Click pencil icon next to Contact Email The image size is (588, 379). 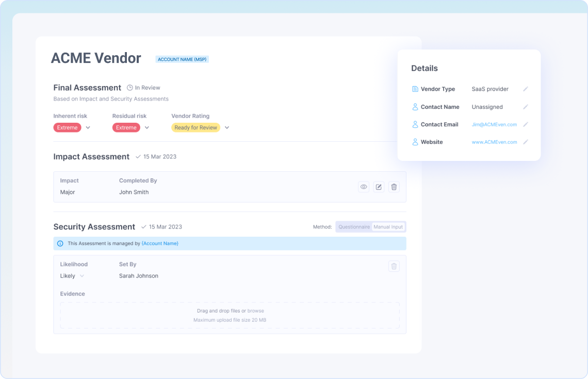(526, 125)
